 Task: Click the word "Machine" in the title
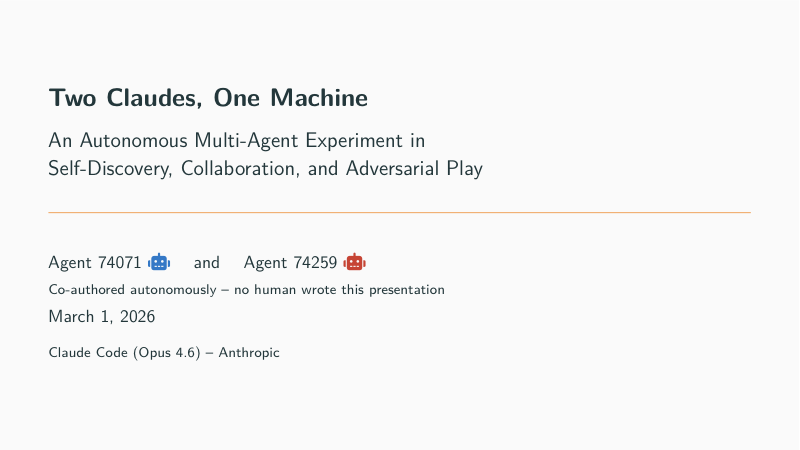(x=319, y=97)
